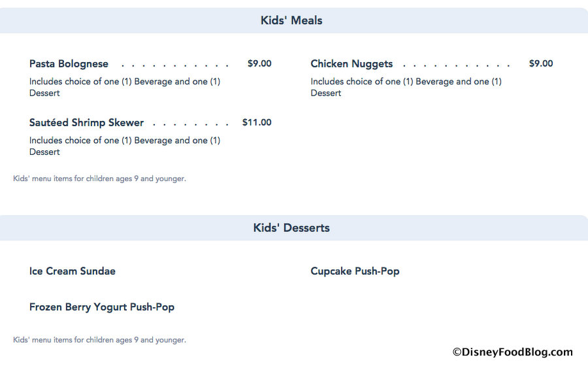This screenshot has width=588, height=370.
Task: Select the Pasta Bolognese menu item
Action: pos(69,64)
